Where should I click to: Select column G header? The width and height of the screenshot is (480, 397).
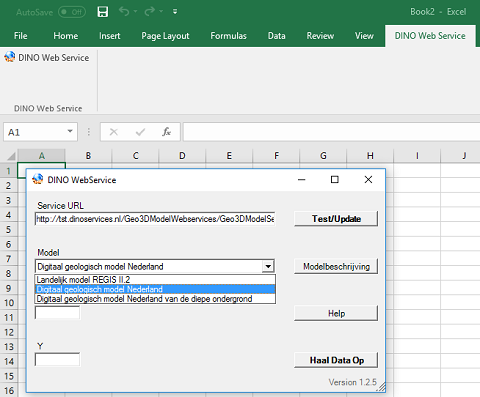(x=323, y=156)
